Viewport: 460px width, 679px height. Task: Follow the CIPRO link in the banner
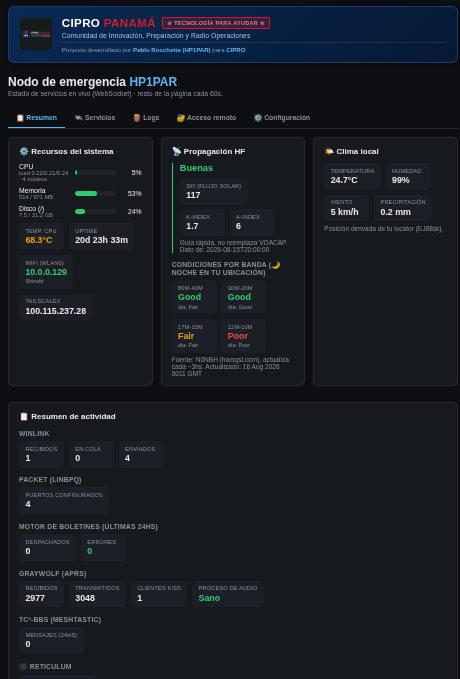tap(236, 50)
